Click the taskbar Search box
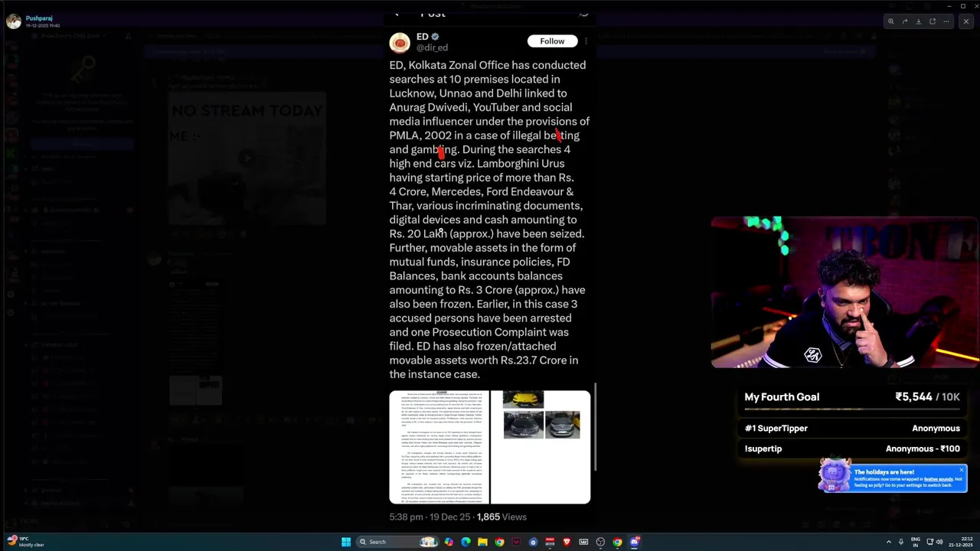The width and height of the screenshot is (980, 551). [x=398, y=542]
